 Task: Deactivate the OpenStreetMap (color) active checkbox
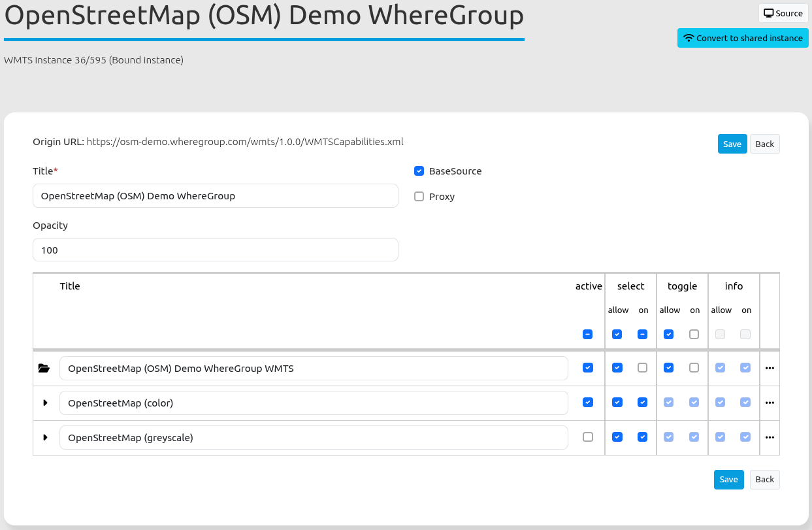pyautogui.click(x=588, y=403)
